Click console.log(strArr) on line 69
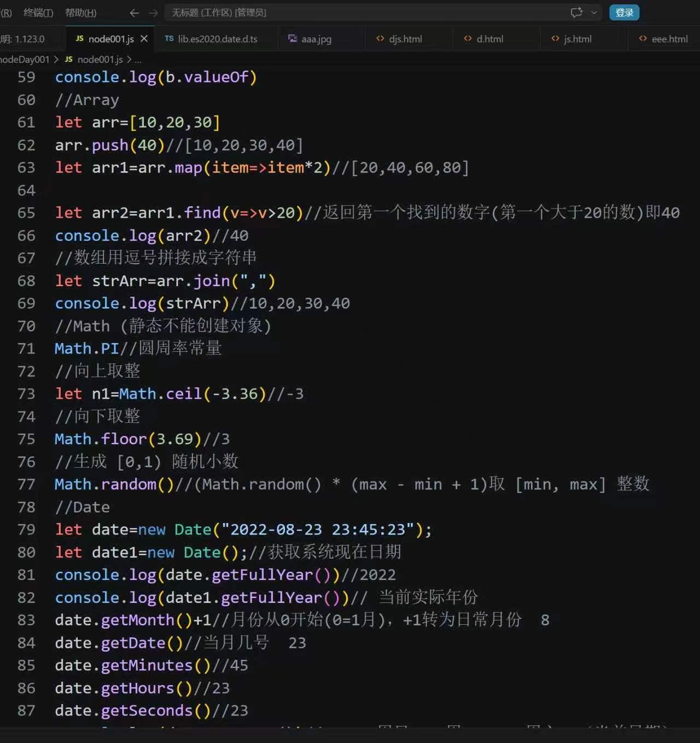Screen dimensions: 700x743 pyautogui.click(x=142, y=304)
